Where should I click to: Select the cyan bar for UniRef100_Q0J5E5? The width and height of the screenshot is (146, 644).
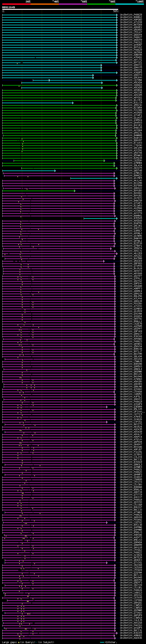click(94, 178)
